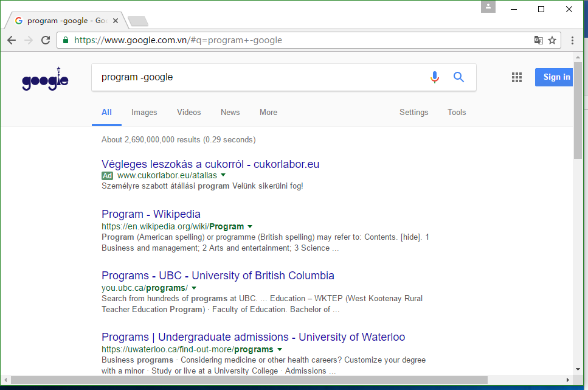Click the green secure padlock icon
588x390 pixels.
[x=66, y=40]
